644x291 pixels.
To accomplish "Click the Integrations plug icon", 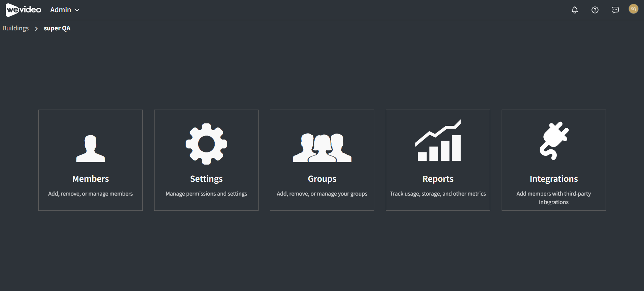I will click(554, 141).
